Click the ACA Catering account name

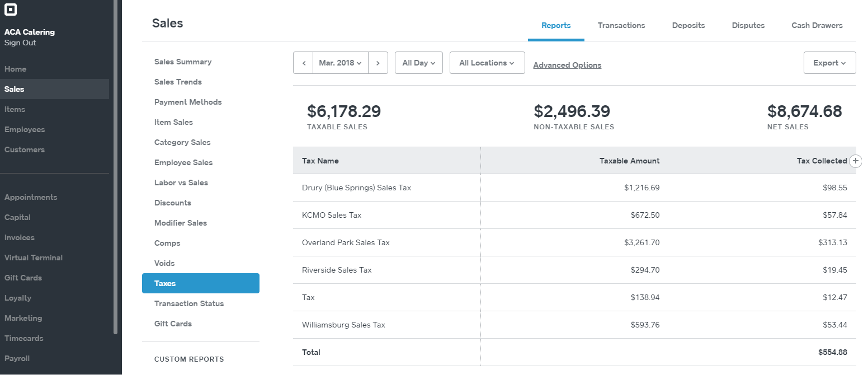30,32
